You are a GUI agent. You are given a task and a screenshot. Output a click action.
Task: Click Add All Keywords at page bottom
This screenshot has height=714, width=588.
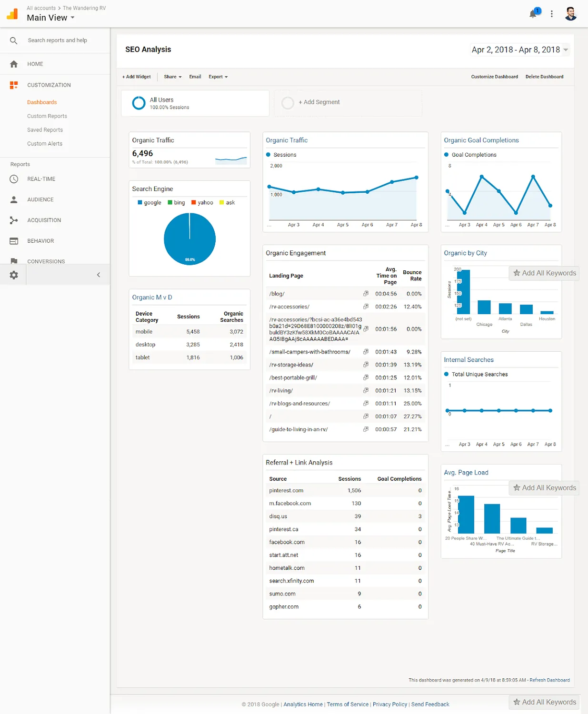click(x=544, y=702)
